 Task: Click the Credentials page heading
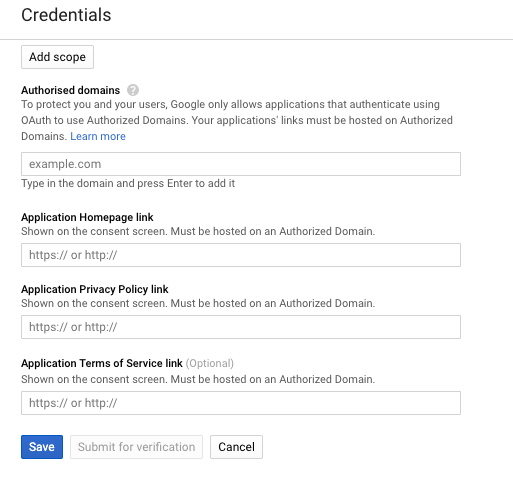pos(66,15)
